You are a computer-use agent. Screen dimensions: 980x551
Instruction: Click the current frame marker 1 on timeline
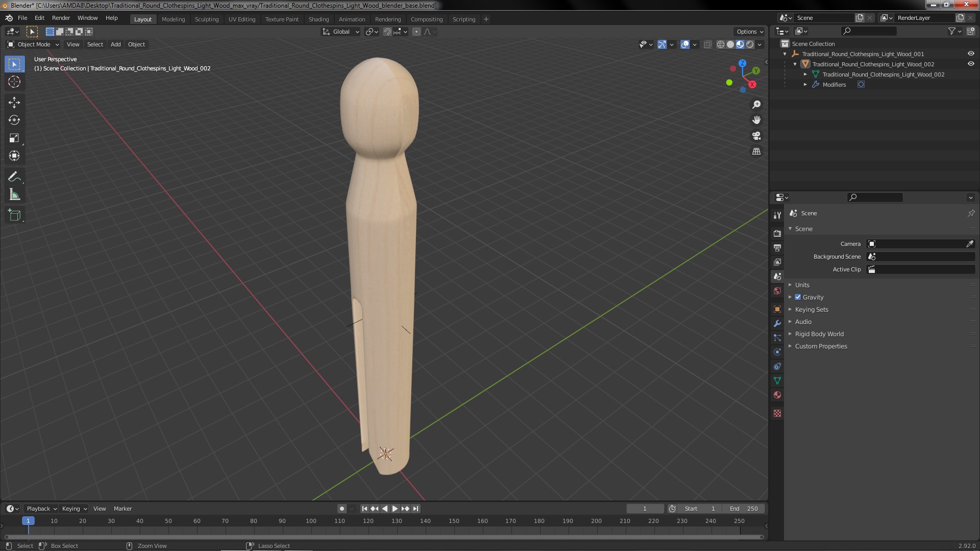tap(28, 521)
